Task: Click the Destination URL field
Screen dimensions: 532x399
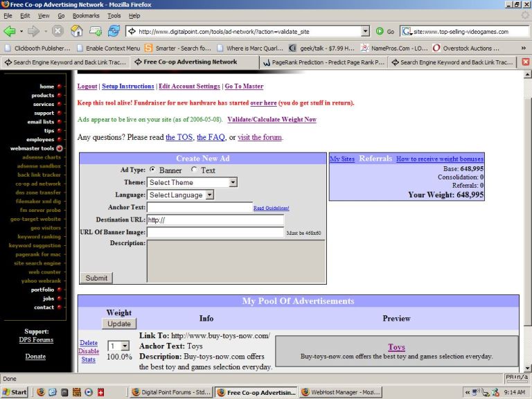Action: [215, 220]
